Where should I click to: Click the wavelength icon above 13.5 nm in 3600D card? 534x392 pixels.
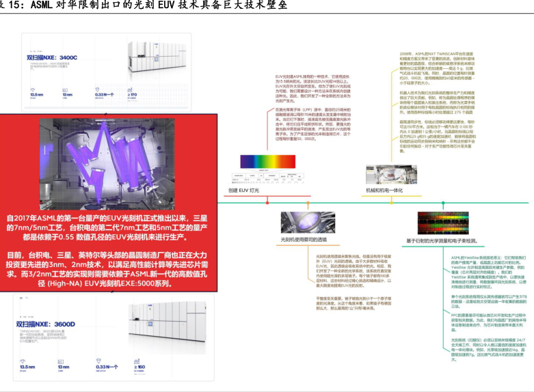tap(23, 361)
